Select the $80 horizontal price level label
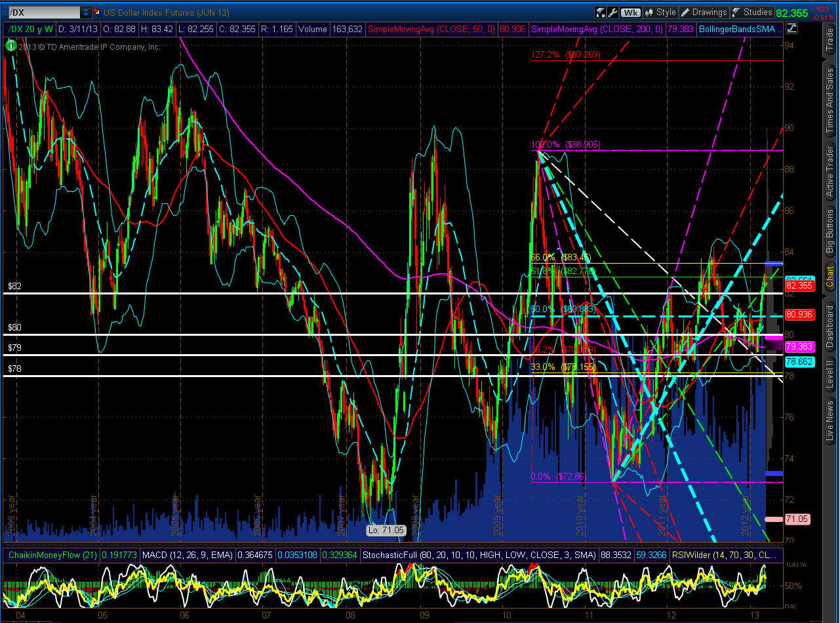 pos(15,327)
